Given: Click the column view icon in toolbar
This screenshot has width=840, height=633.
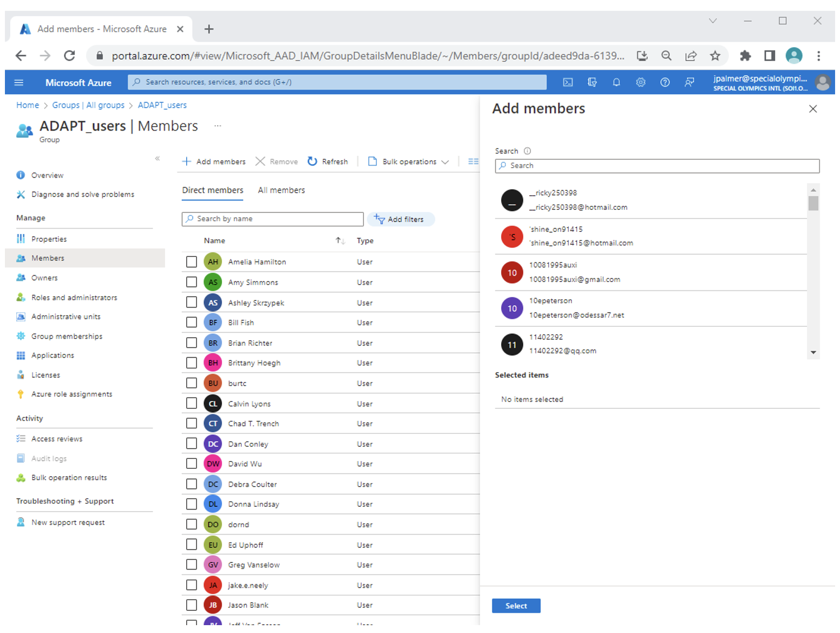Looking at the screenshot, I should point(473,161).
